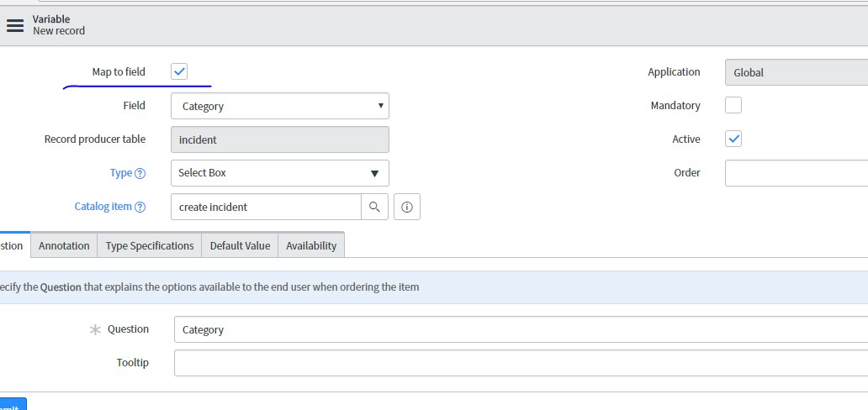Image resolution: width=868 pixels, height=410 pixels.
Task: Switch to the Availability tab
Action: coord(311,245)
